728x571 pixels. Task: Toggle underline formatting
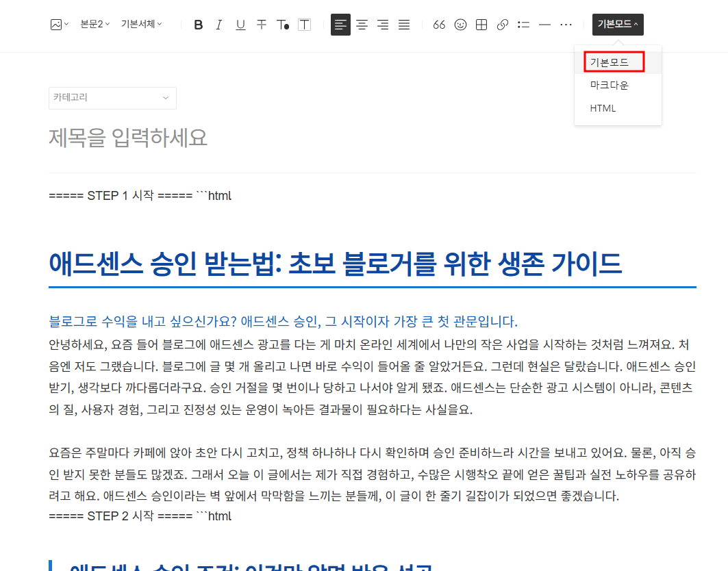tap(240, 25)
